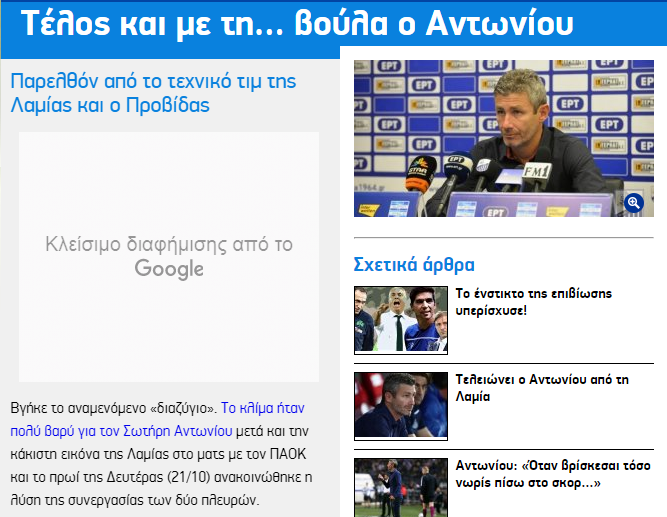The width and height of the screenshot is (667, 517).
Task: Open thumbnail for 'Όταν βρίσκεσαι τόσο νωρίς' article
Action: pos(401,488)
